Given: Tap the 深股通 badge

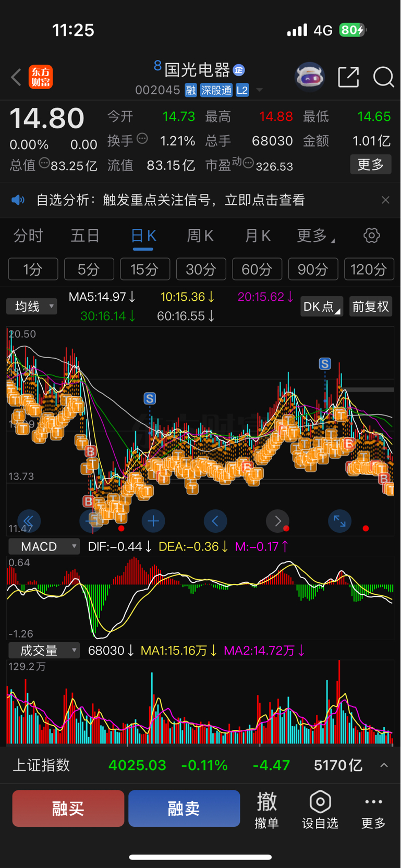Looking at the screenshot, I should click(216, 90).
